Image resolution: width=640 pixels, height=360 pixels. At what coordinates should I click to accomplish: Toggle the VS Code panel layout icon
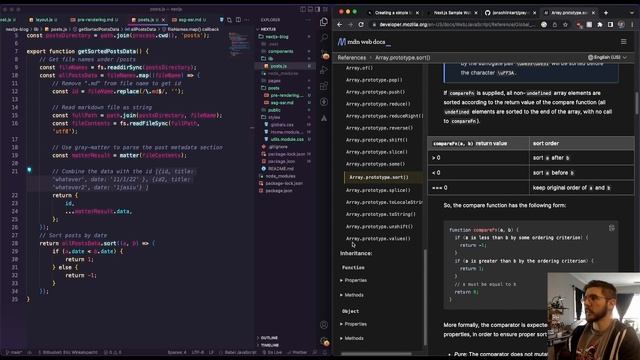pyautogui.click(x=310, y=9)
